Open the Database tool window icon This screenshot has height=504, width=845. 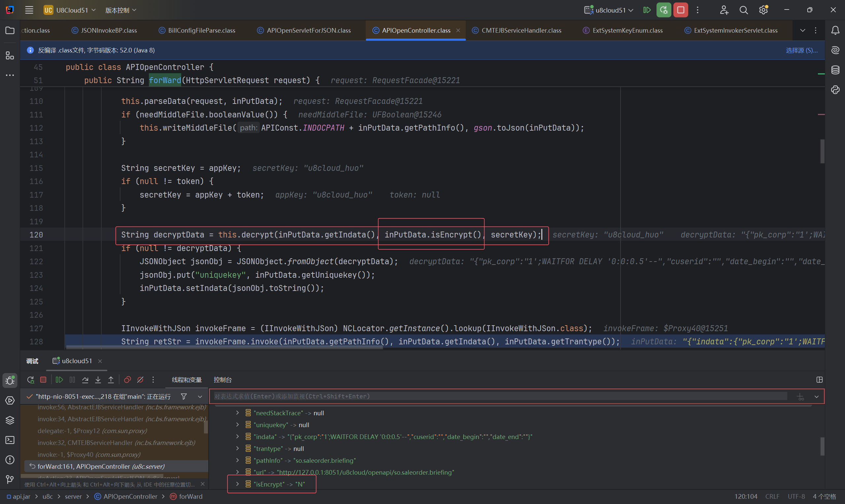pyautogui.click(x=835, y=70)
